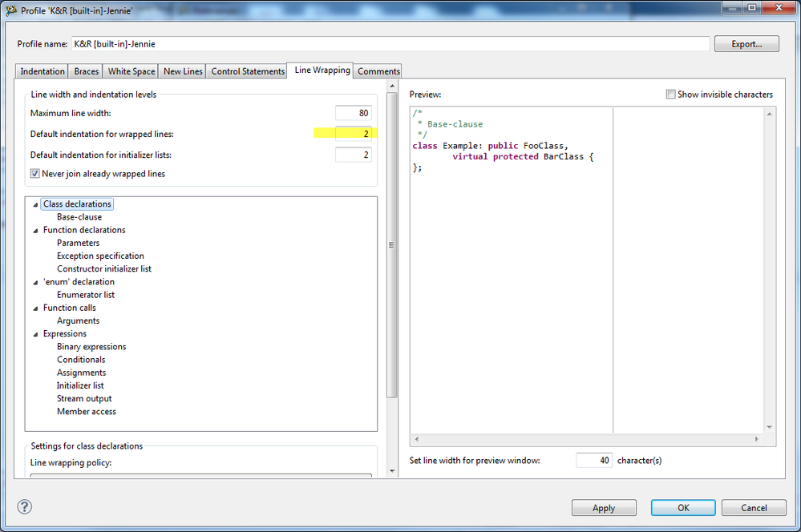Select 'enum' declaration tree item
This screenshot has height=532, width=801.
(79, 282)
